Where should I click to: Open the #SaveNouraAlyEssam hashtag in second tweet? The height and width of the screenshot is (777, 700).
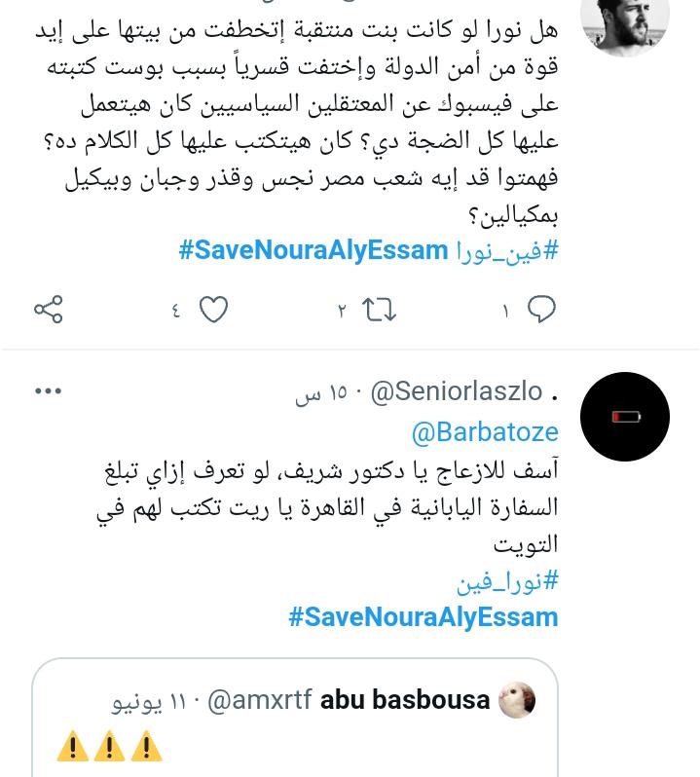point(424,617)
